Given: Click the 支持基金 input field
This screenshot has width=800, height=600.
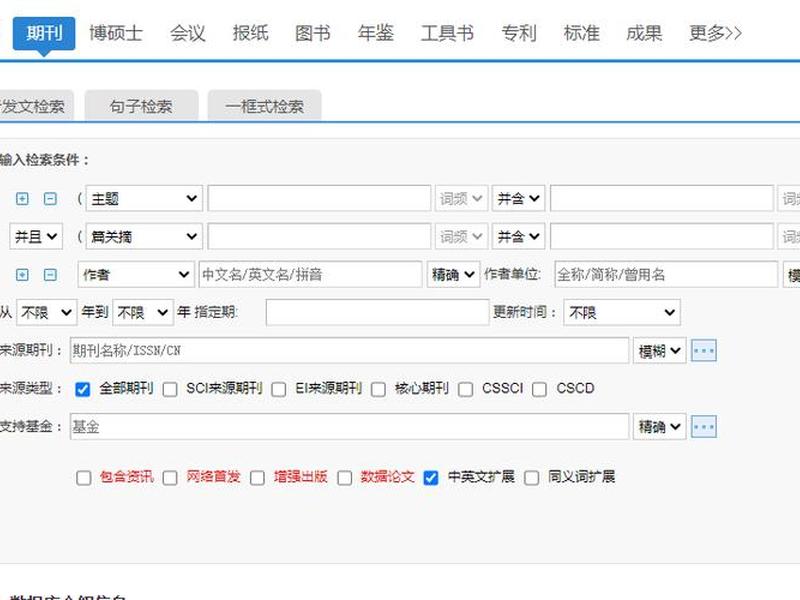Looking at the screenshot, I should tap(349, 427).
